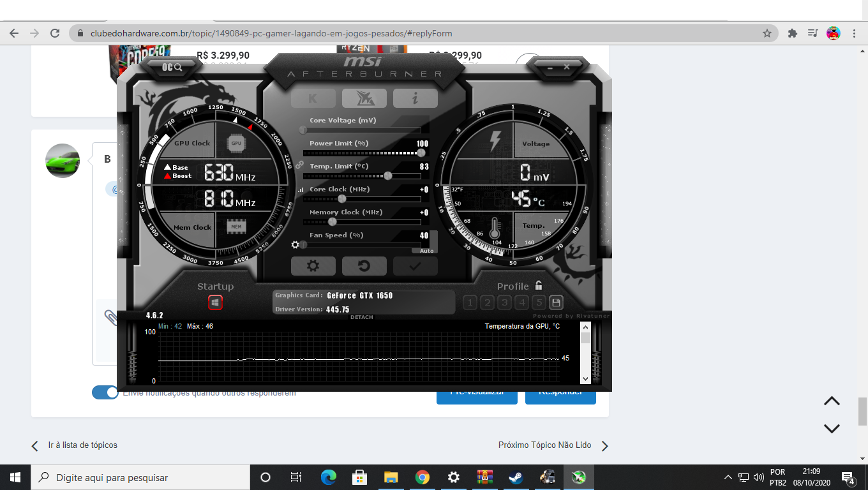Click the Kombustor K button
The height and width of the screenshot is (490, 868).
pyautogui.click(x=313, y=98)
